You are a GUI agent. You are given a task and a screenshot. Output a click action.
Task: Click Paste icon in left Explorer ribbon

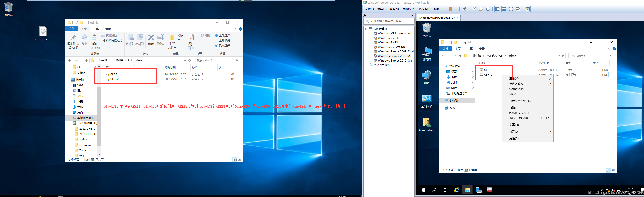coord(94,38)
